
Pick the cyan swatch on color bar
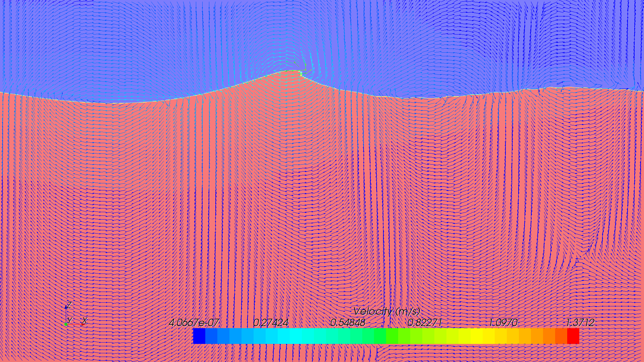pos(296,336)
